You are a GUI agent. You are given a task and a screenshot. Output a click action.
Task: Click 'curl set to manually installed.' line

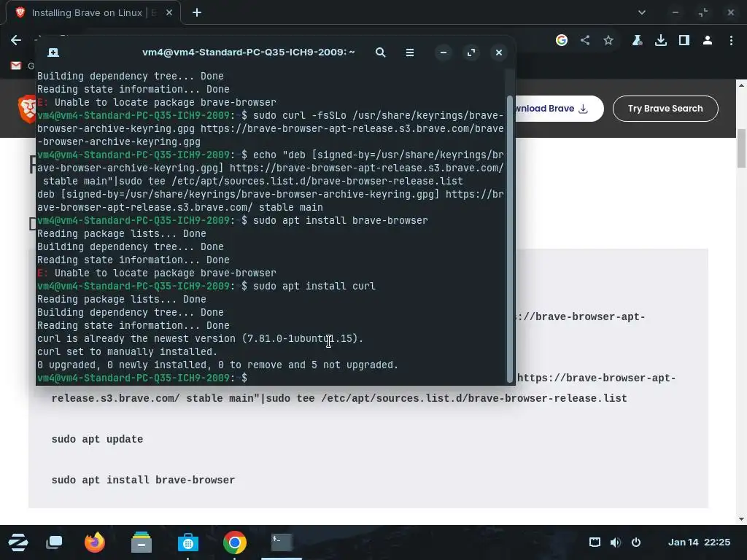pyautogui.click(x=127, y=352)
